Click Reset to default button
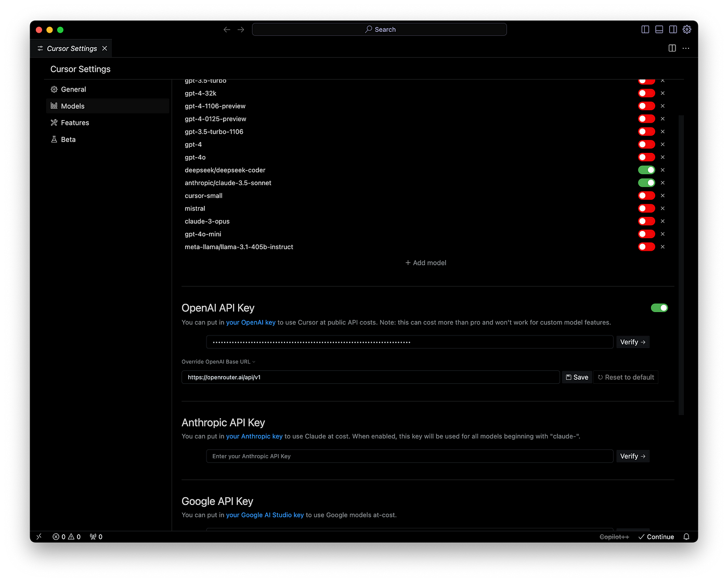Viewport: 728px width, 582px height. point(626,377)
